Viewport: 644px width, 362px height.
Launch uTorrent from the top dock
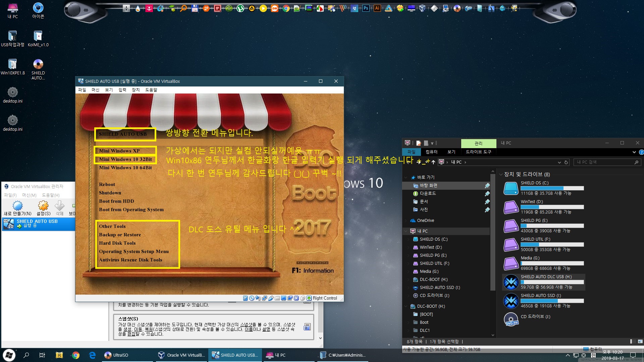[x=240, y=8]
